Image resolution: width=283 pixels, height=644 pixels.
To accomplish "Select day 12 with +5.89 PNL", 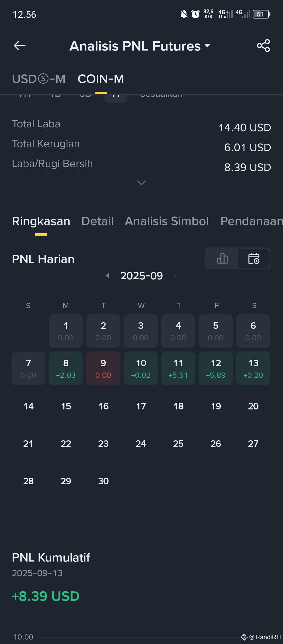I will (216, 368).
